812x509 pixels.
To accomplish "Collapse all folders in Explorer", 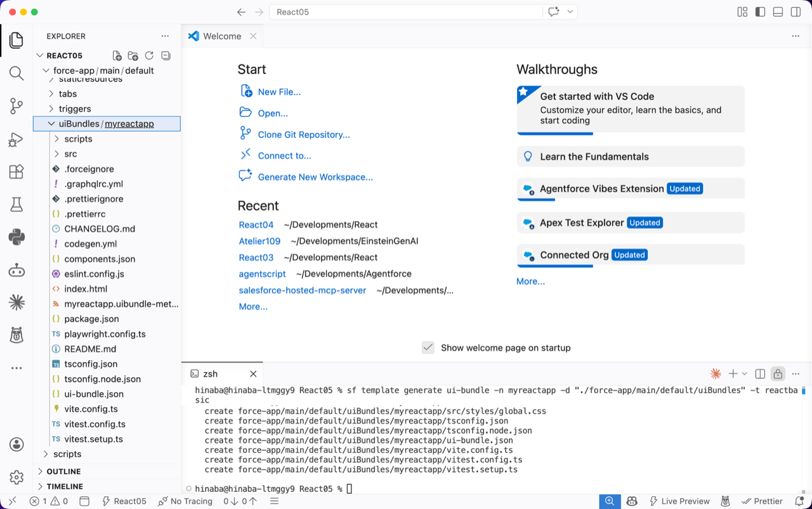I will click(x=166, y=56).
